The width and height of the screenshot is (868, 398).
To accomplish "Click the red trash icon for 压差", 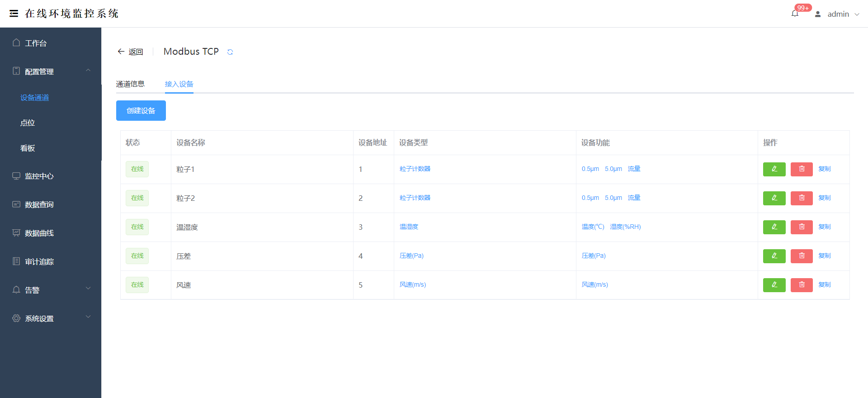I will pyautogui.click(x=802, y=256).
